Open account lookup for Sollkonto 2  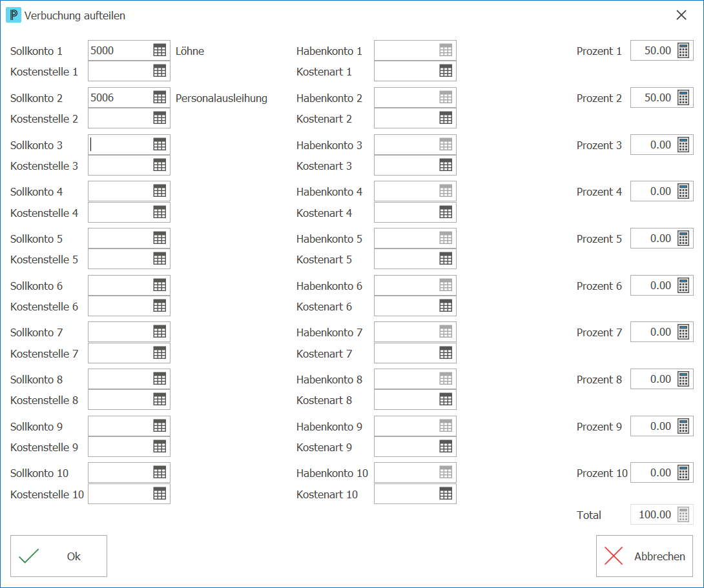click(x=160, y=97)
